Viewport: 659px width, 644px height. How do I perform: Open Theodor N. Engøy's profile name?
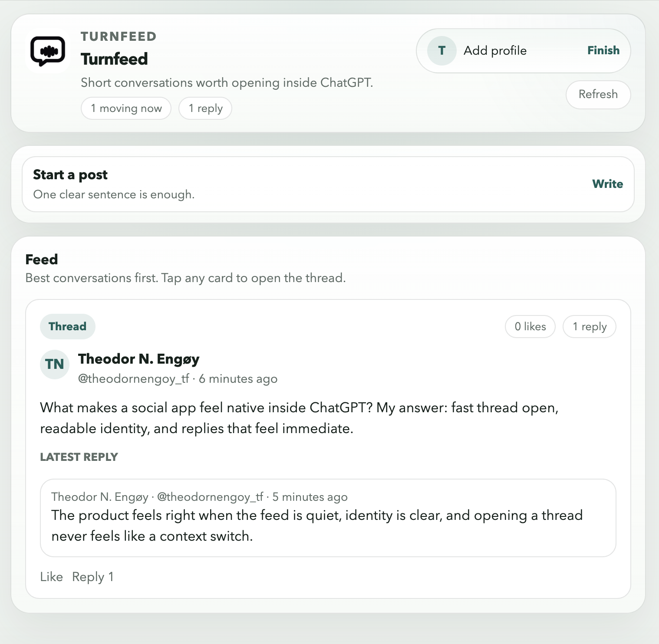pyautogui.click(x=138, y=359)
